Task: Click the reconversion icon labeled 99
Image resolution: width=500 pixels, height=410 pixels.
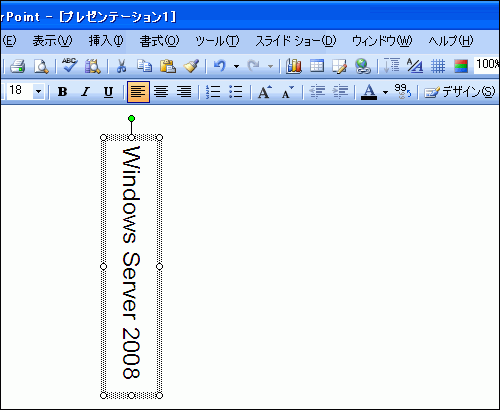Action: tap(402, 91)
